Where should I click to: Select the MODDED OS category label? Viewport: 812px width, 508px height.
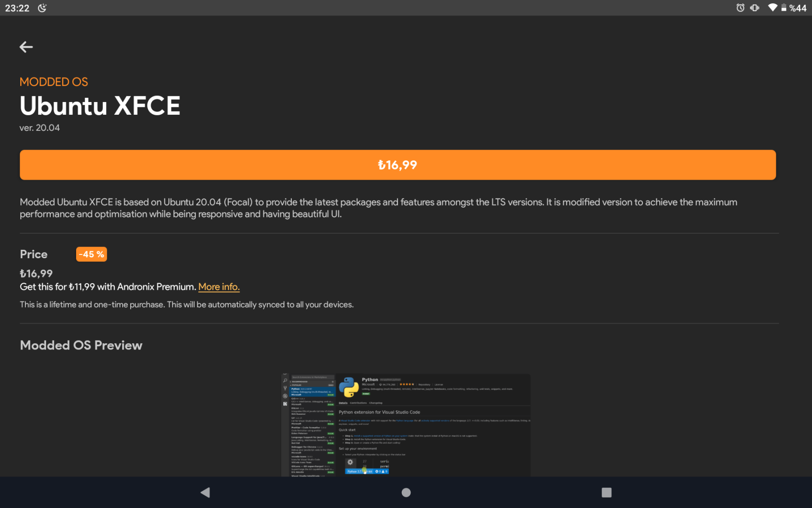(54, 82)
